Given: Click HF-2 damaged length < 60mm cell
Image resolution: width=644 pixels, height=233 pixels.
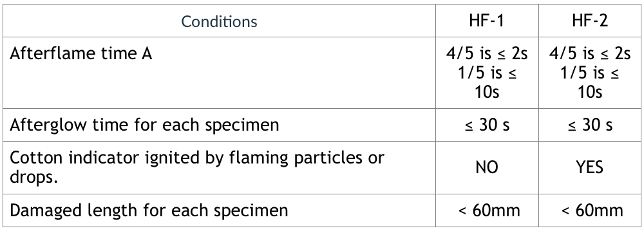Looking at the screenshot, I should coord(590,210).
